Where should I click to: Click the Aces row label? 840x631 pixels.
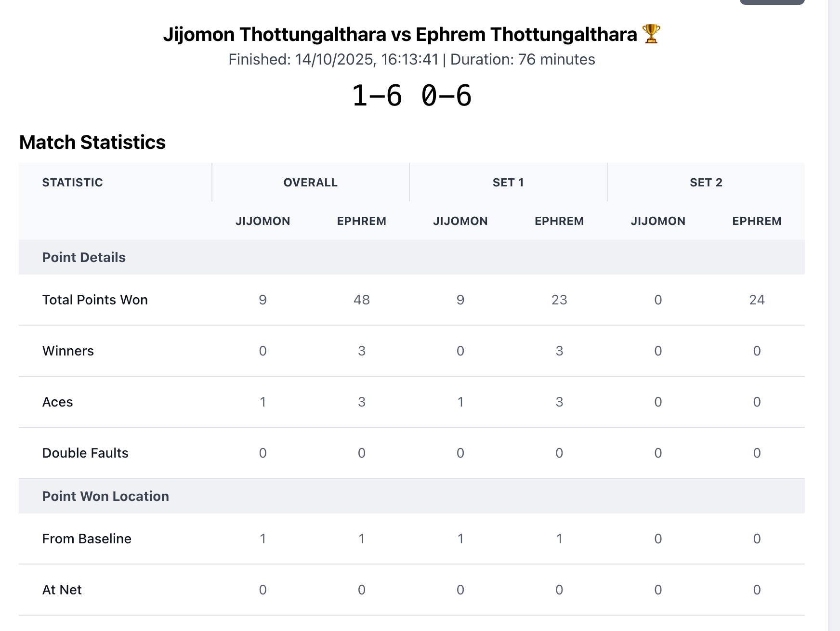(58, 401)
